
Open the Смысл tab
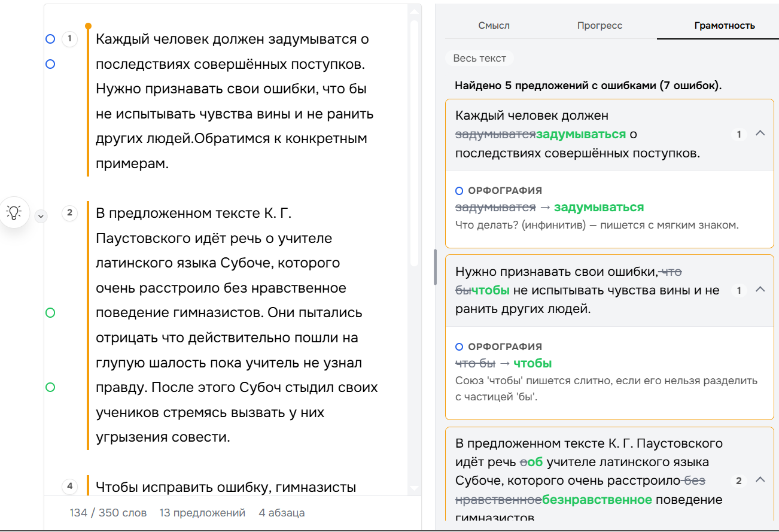coord(494,26)
